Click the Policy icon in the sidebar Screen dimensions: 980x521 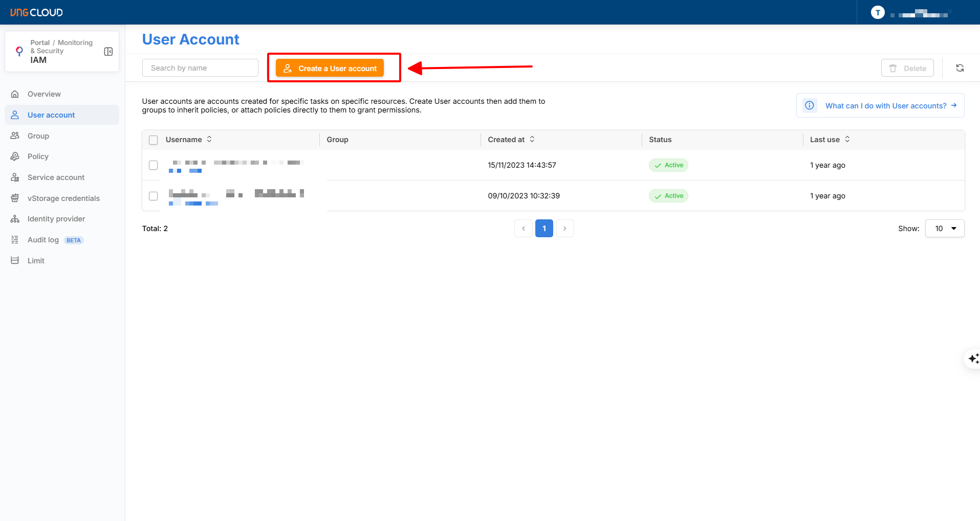(15, 156)
